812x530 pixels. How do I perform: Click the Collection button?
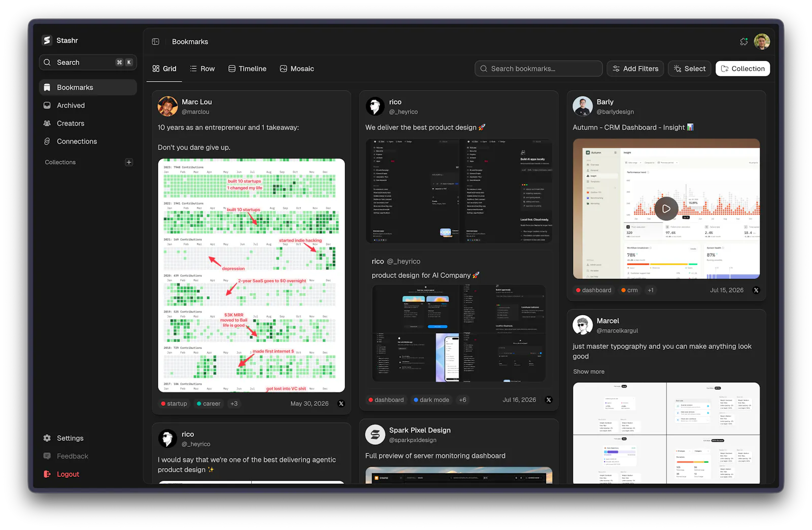pyautogui.click(x=743, y=68)
